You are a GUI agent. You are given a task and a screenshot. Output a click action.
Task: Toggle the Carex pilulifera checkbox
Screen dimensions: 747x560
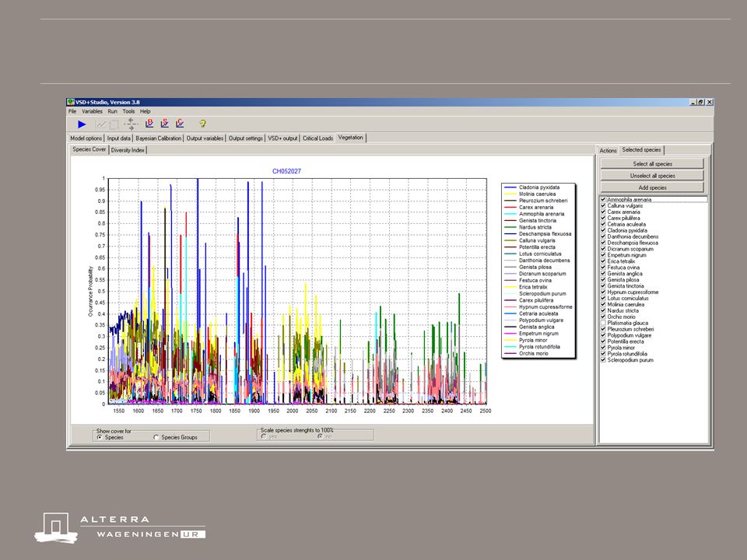[x=603, y=218]
